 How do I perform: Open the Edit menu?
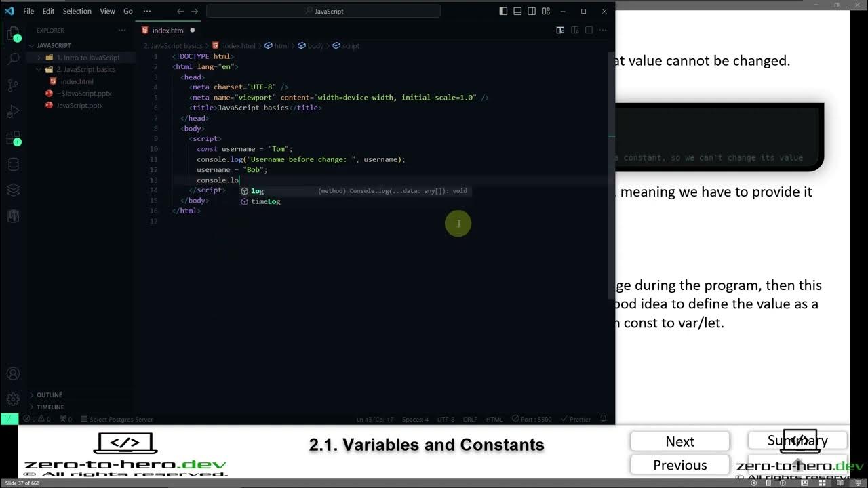click(x=48, y=11)
